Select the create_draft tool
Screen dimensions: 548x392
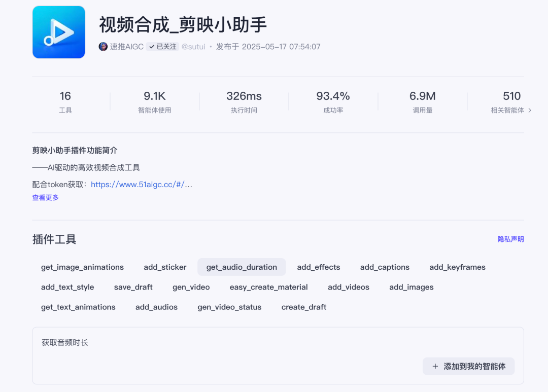coord(304,307)
